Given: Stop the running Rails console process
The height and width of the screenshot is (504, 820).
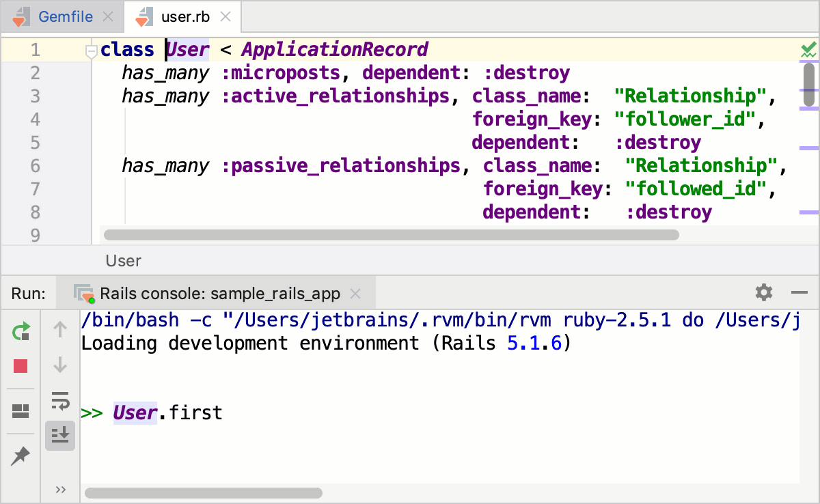Looking at the screenshot, I should (x=20, y=366).
